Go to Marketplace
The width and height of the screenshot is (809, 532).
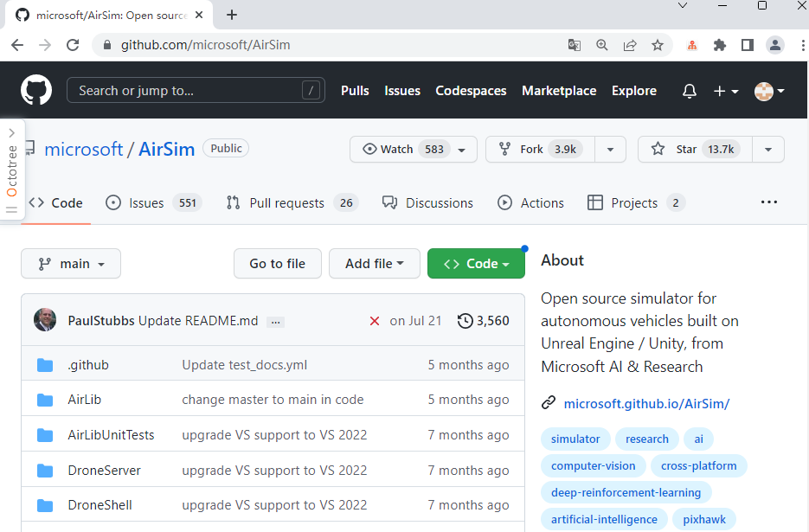(x=559, y=91)
